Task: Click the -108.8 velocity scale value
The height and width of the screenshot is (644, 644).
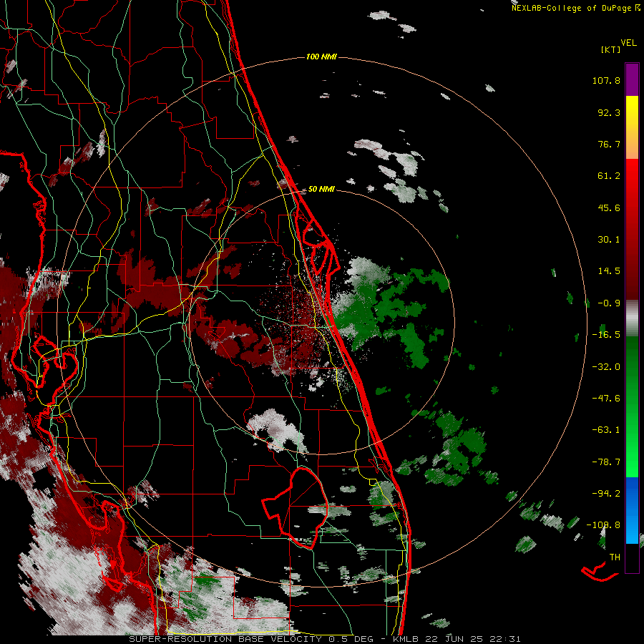Action: [604, 525]
